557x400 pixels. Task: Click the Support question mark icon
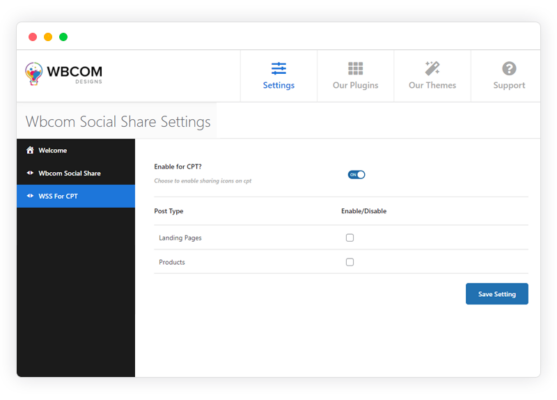[x=509, y=68]
